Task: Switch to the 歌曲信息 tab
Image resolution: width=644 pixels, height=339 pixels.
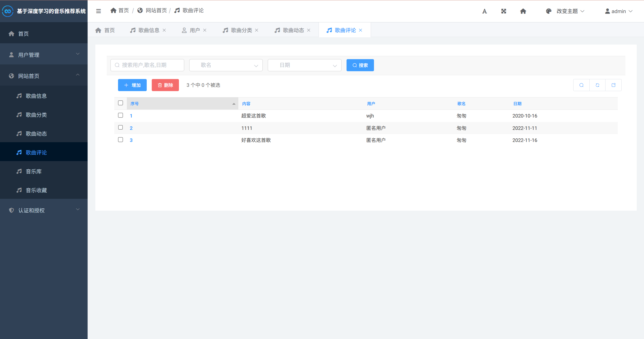Action: pos(148,30)
